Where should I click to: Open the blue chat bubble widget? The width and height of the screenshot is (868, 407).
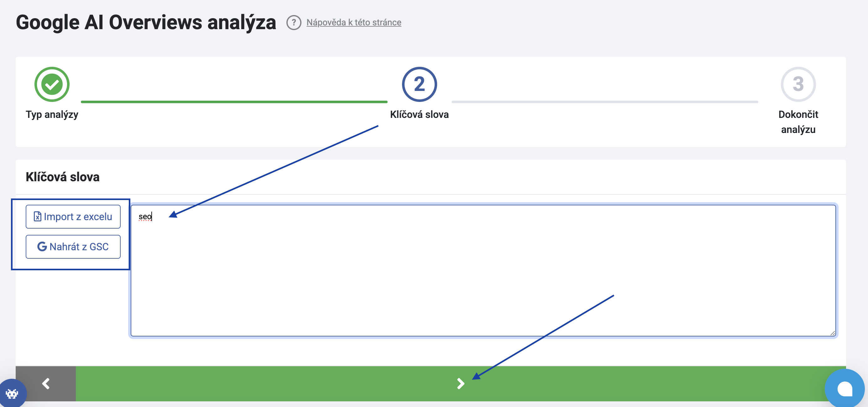tap(844, 388)
